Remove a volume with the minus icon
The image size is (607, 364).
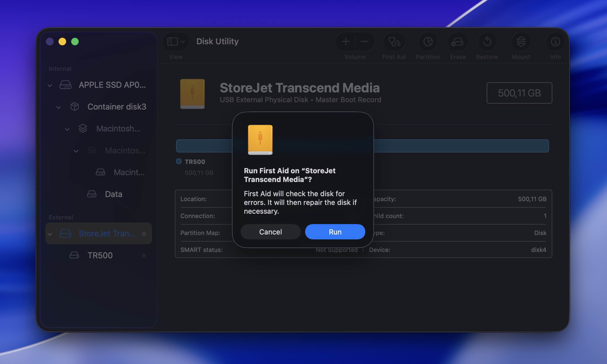pyautogui.click(x=364, y=42)
